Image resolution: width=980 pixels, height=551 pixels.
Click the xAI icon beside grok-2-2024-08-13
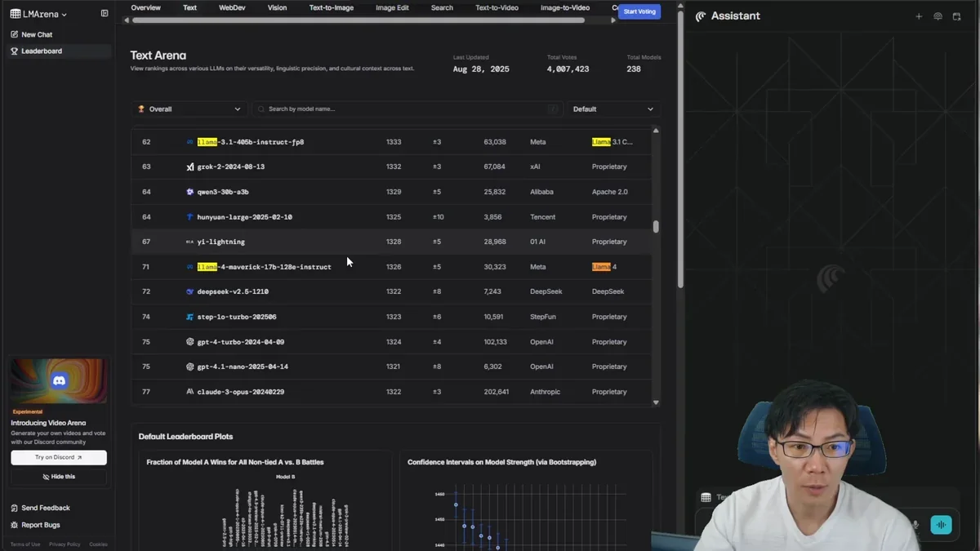pos(189,167)
